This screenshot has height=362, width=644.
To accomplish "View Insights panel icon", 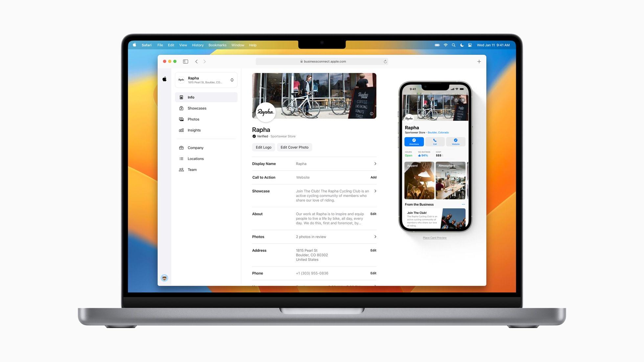I will pyautogui.click(x=181, y=130).
